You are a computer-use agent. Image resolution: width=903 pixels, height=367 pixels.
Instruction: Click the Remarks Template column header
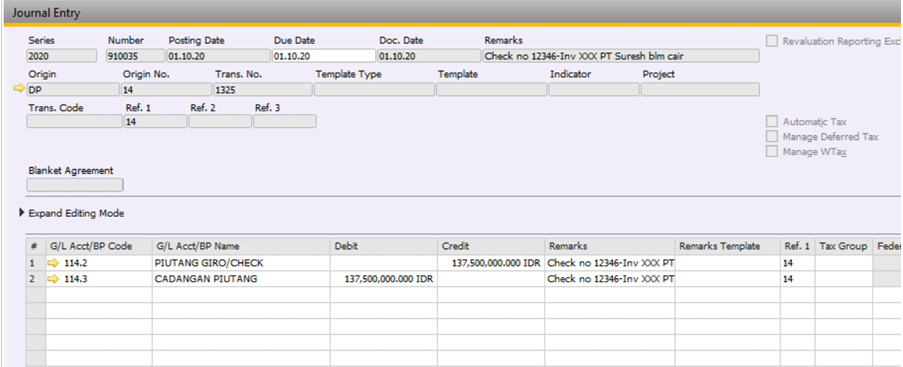(728, 246)
